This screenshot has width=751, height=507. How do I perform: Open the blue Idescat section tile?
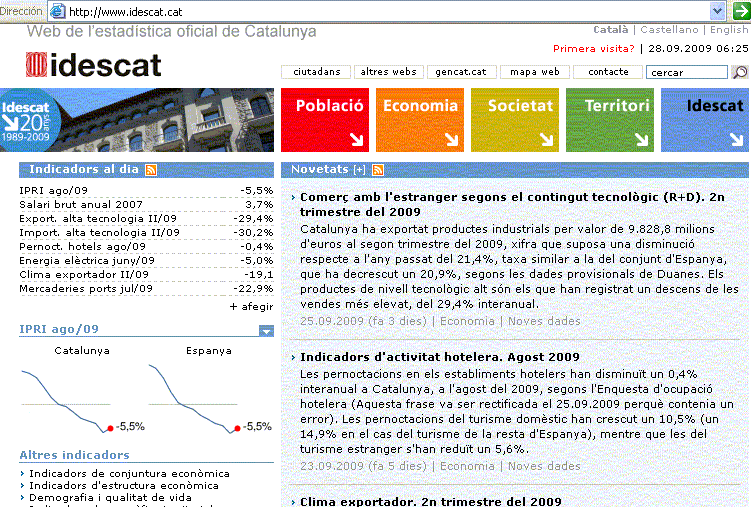(x=705, y=120)
